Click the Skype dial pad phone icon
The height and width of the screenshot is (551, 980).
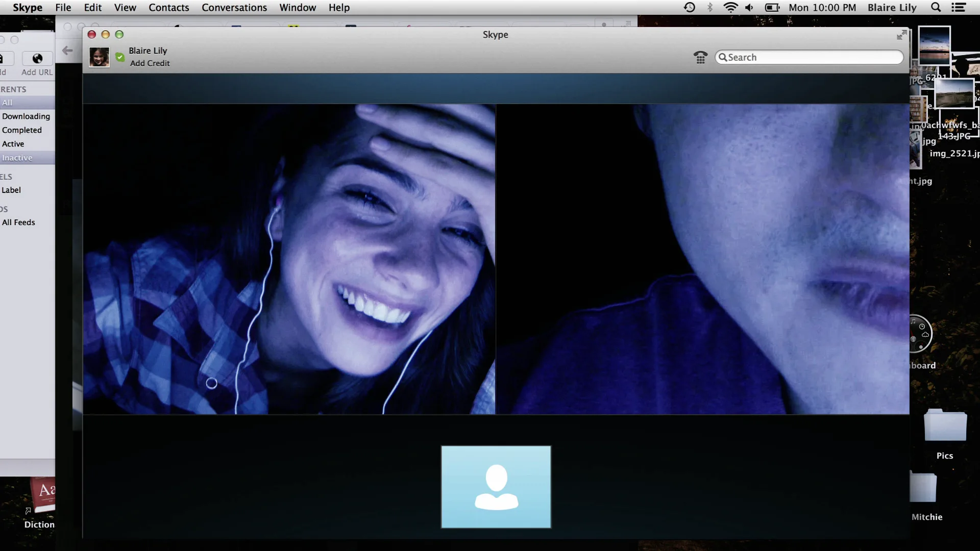pyautogui.click(x=700, y=57)
